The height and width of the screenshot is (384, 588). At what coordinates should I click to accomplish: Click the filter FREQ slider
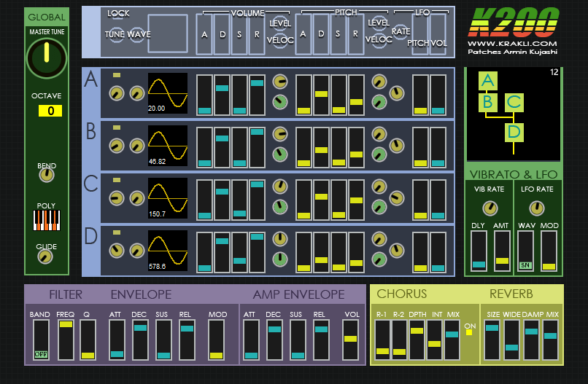(66, 340)
